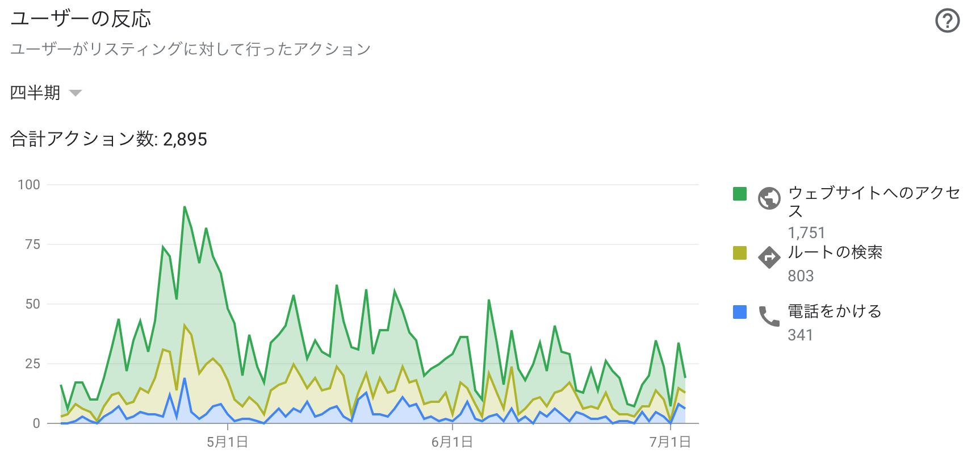This screenshot has width=980, height=466.
Task: Click the 四半期 period label
Action: pyautogui.click(x=35, y=93)
